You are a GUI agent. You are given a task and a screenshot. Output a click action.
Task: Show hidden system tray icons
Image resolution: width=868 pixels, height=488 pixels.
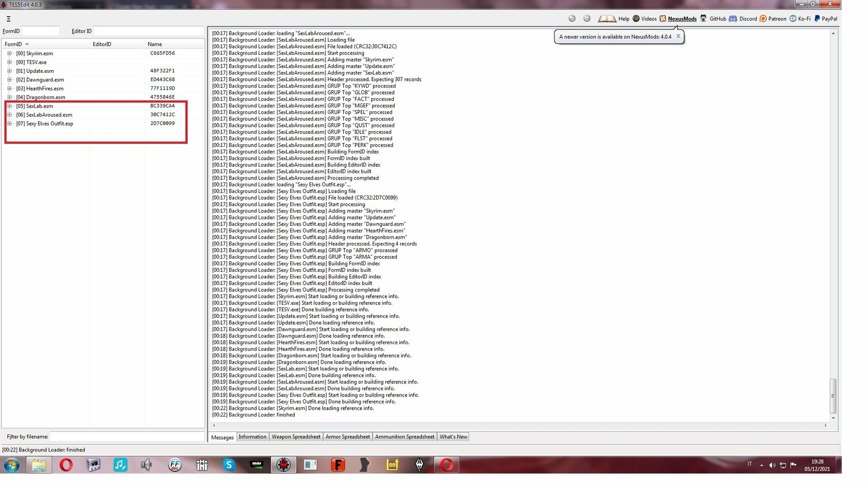click(762, 465)
